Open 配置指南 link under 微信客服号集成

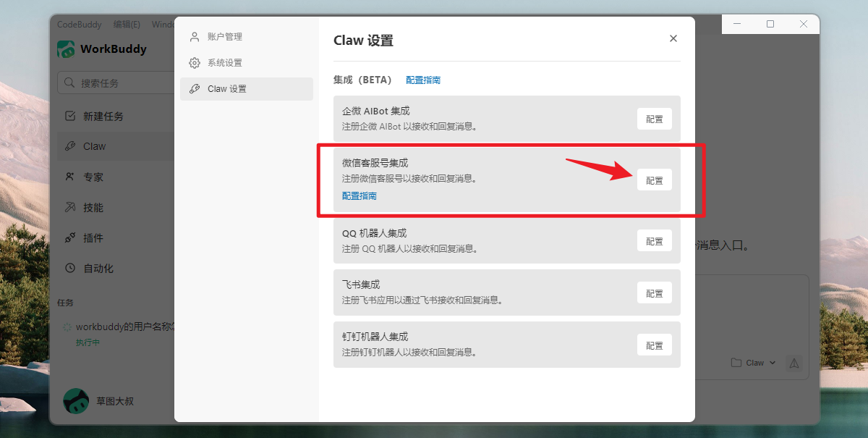click(x=359, y=196)
